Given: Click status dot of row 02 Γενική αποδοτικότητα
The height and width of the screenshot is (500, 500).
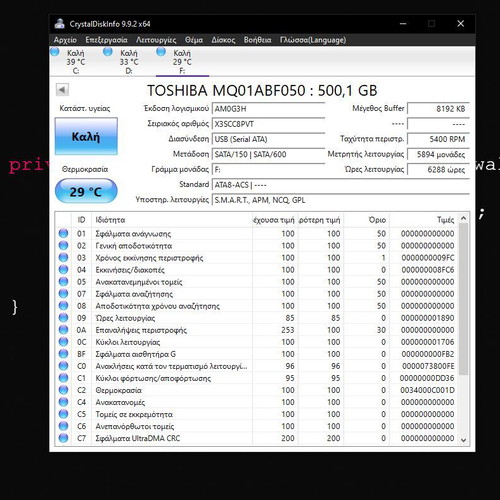Looking at the screenshot, I should coord(63,245).
